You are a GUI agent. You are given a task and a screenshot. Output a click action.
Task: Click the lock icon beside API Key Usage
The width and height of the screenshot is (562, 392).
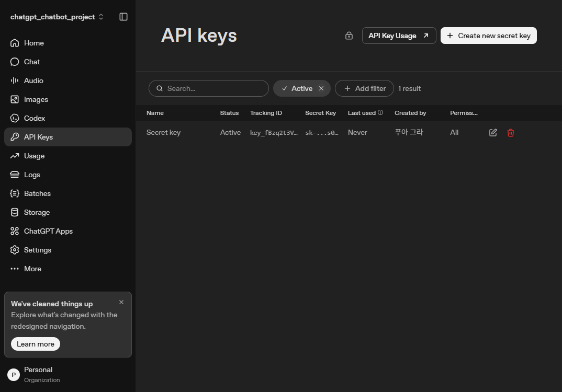pyautogui.click(x=349, y=36)
